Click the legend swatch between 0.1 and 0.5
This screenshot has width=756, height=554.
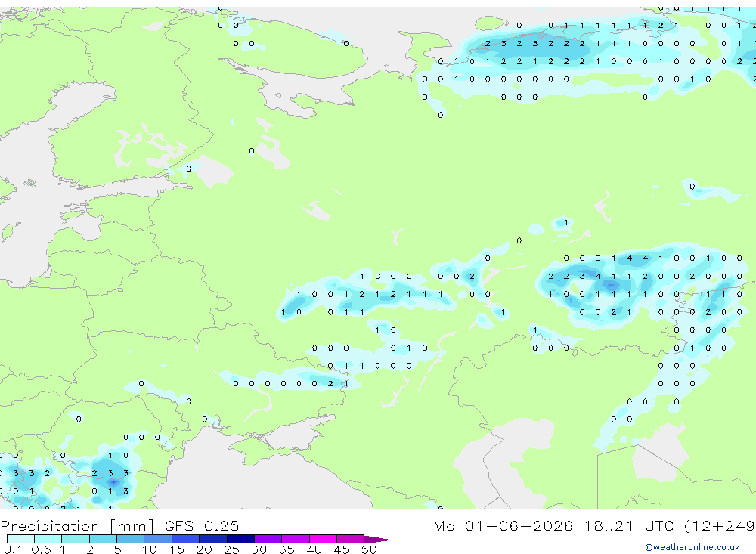tap(20, 539)
